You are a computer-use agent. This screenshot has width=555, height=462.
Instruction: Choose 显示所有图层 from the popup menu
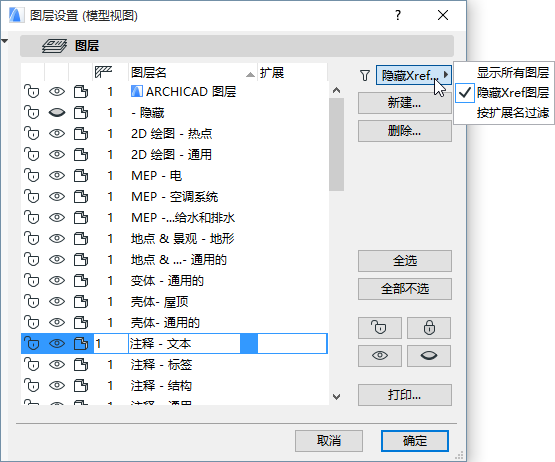(x=513, y=73)
